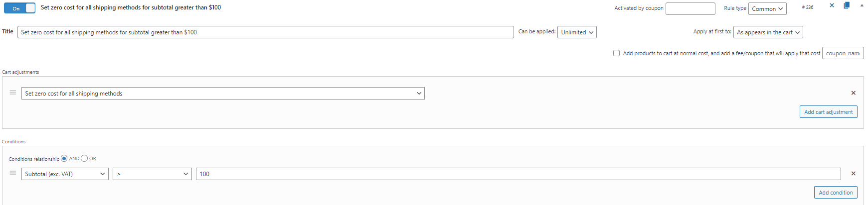Select the AND conditions relationship
The image size is (868, 205).
(64, 159)
